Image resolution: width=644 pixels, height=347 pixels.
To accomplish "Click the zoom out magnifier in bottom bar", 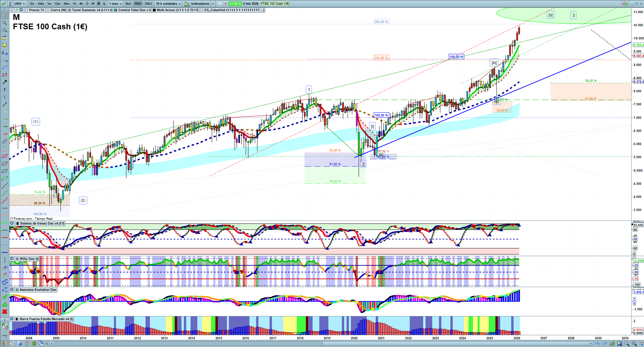I will [627, 344].
